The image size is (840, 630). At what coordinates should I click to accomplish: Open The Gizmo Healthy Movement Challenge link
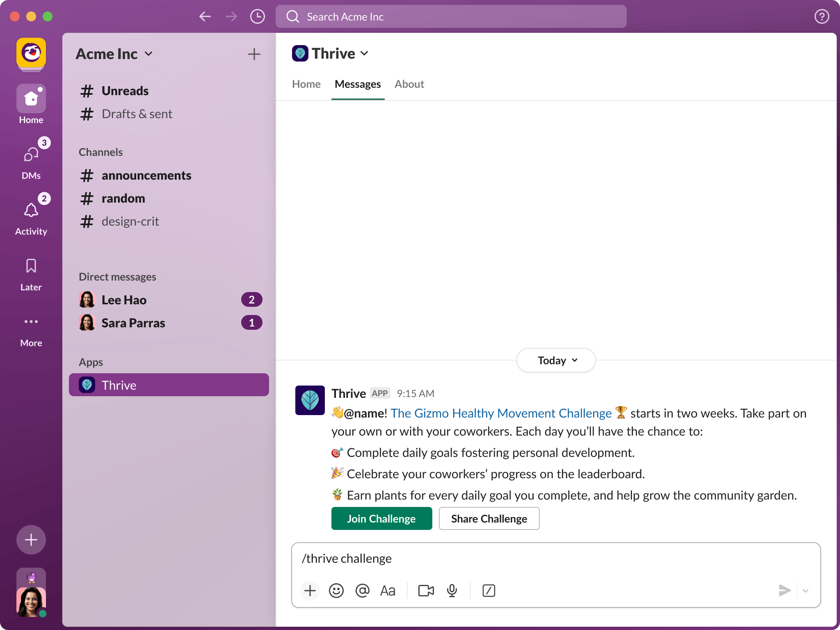click(x=501, y=413)
